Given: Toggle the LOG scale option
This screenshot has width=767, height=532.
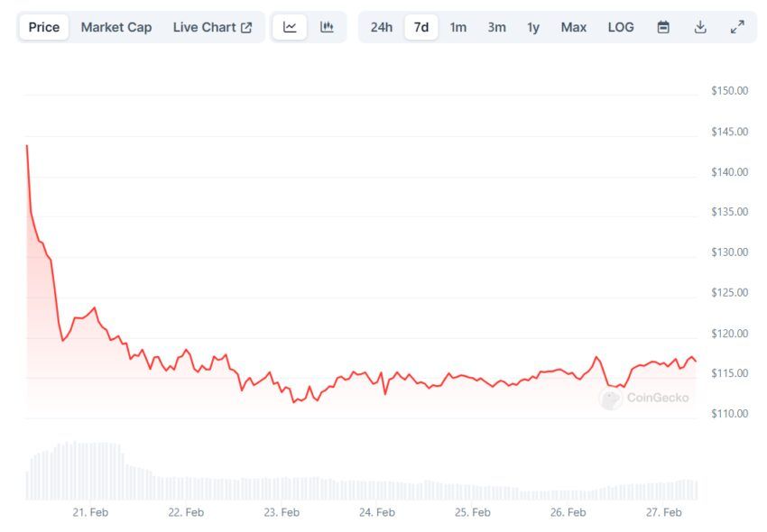Looking at the screenshot, I should click(621, 27).
